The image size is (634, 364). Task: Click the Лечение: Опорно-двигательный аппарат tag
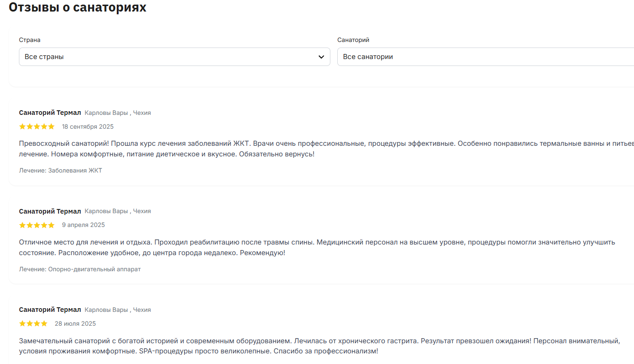(x=80, y=269)
